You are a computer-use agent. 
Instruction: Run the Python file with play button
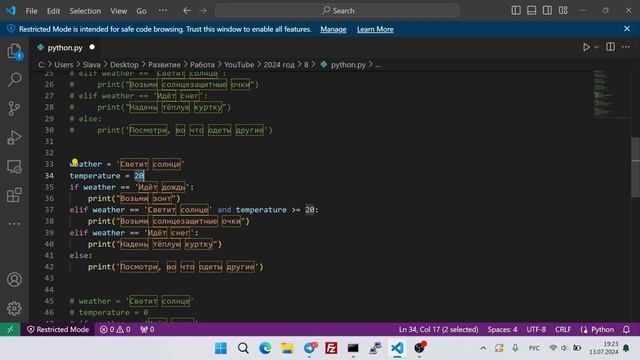[586, 47]
